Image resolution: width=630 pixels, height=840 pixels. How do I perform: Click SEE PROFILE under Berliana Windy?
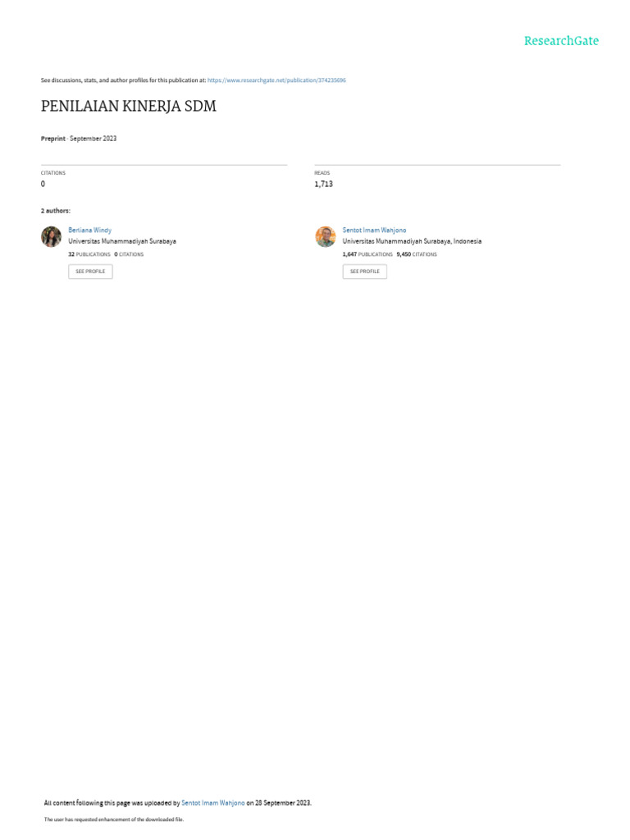point(90,272)
